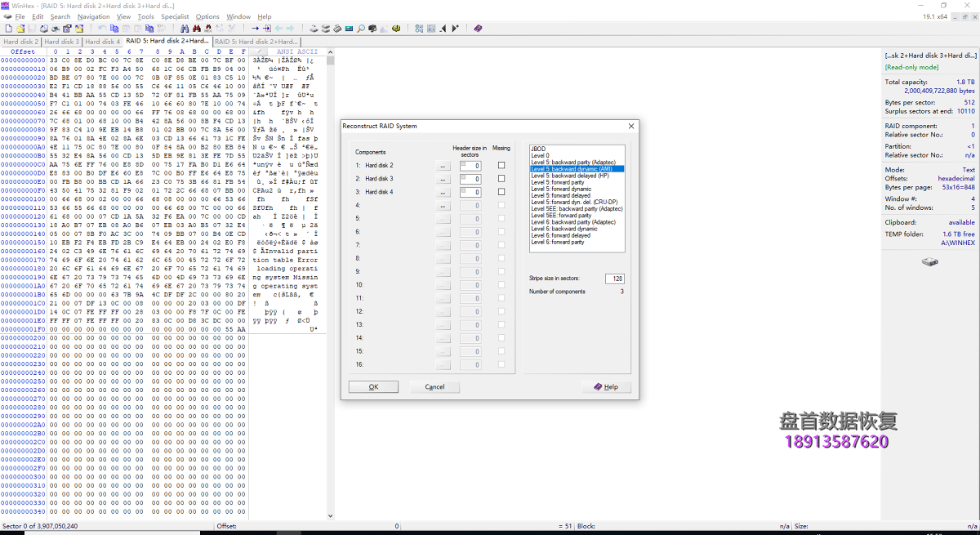Click the Open RAM toolbar icon
This screenshot has height=535, width=980.
point(349,29)
